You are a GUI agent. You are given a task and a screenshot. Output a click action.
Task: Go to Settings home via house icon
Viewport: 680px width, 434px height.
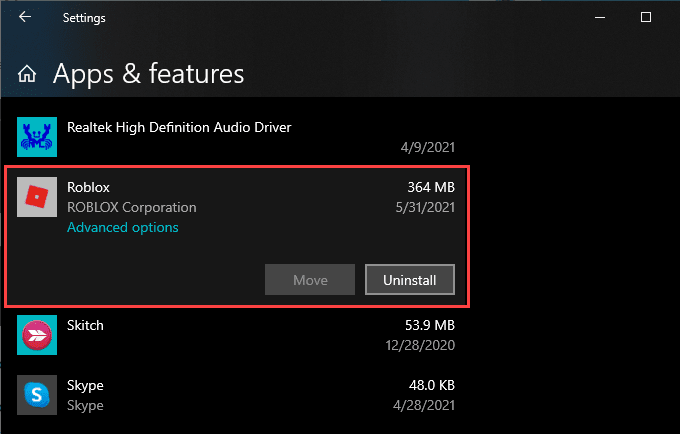coord(28,74)
